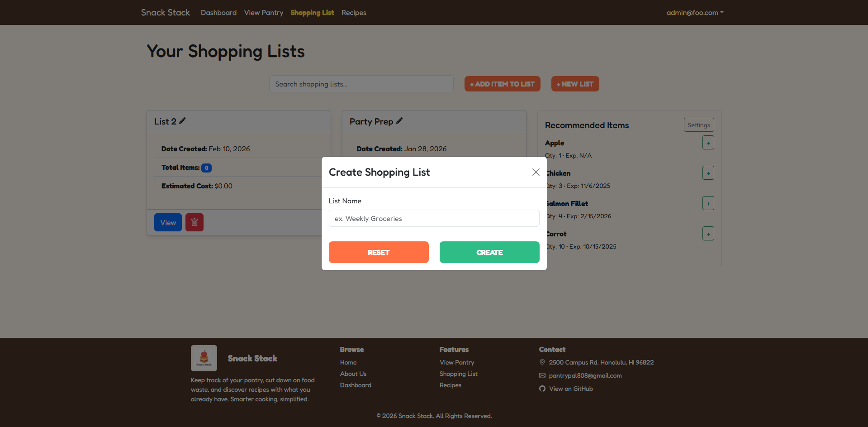Add Carrot from Recommended Items
Viewport: 868px width, 427px height.
point(708,233)
